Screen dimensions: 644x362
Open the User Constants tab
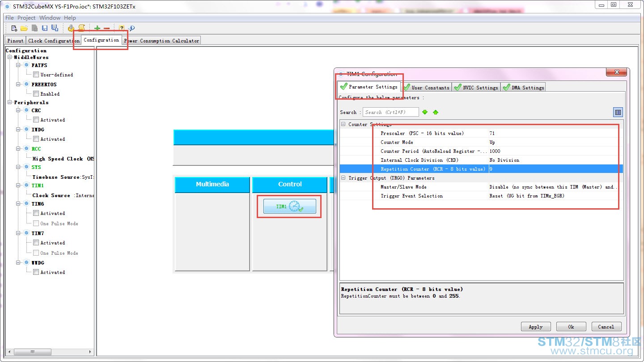pyautogui.click(x=426, y=88)
